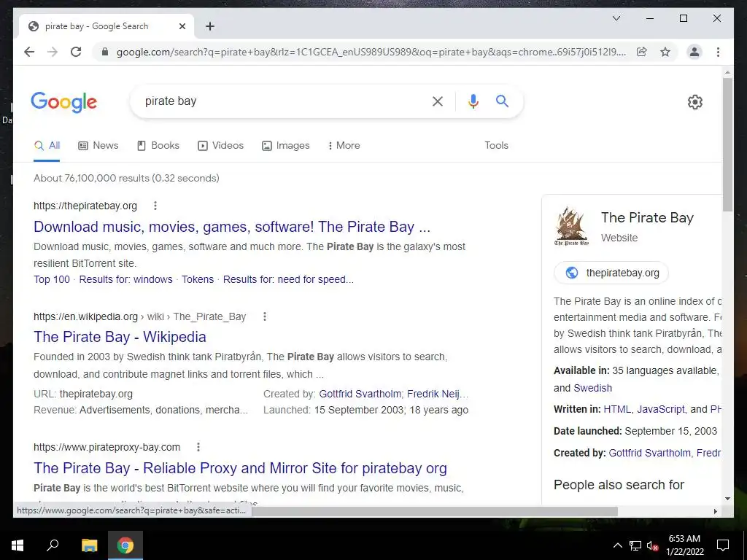Share this page via the share icon
The image size is (747, 560).
[x=642, y=52]
